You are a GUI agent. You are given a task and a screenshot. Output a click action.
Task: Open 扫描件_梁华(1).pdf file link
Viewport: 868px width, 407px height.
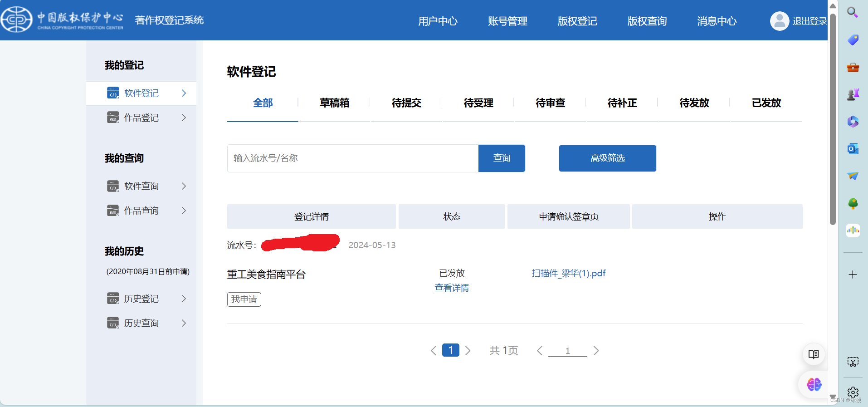coord(569,273)
